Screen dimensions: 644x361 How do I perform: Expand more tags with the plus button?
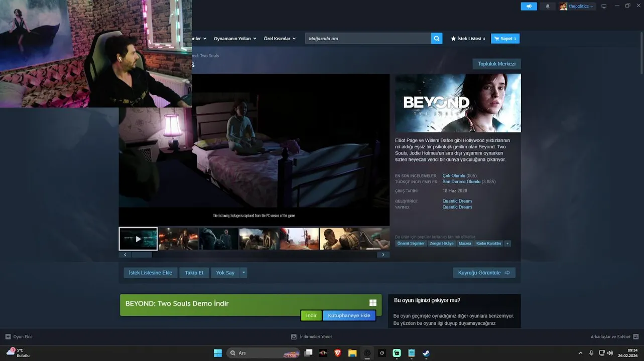[x=507, y=244]
